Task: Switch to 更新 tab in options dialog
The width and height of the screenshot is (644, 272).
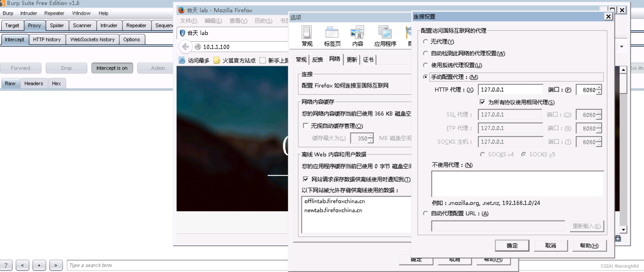Action: pos(352,60)
